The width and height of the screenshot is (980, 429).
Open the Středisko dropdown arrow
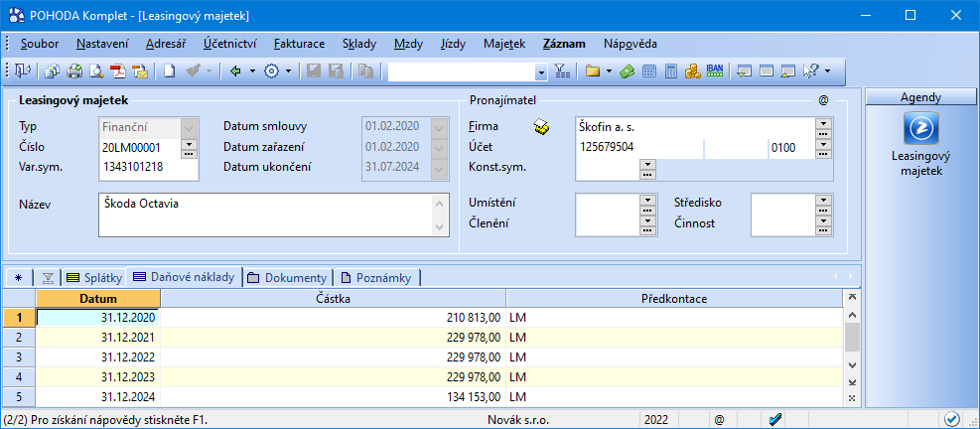click(x=824, y=199)
